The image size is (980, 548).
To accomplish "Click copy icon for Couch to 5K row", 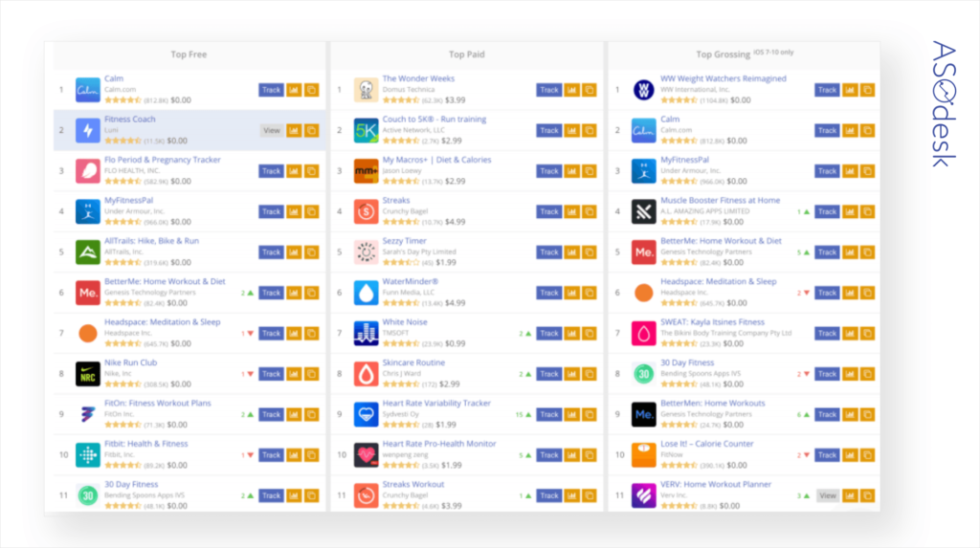I will 590,131.
